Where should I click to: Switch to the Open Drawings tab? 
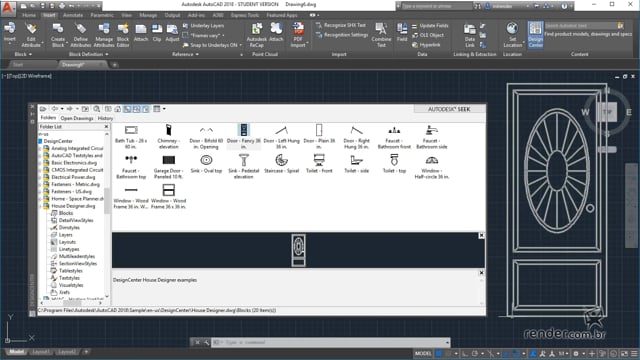(77, 118)
